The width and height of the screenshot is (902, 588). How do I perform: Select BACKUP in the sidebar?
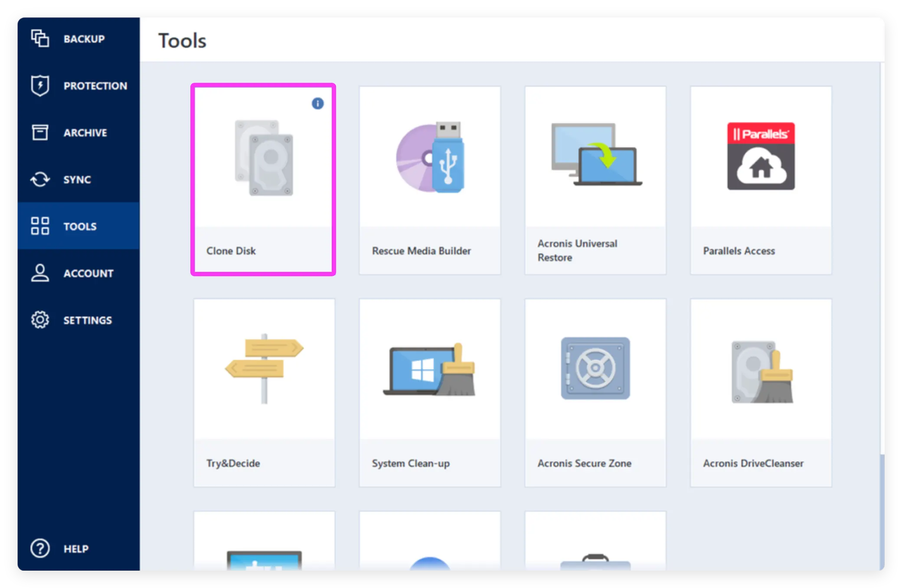coord(78,39)
